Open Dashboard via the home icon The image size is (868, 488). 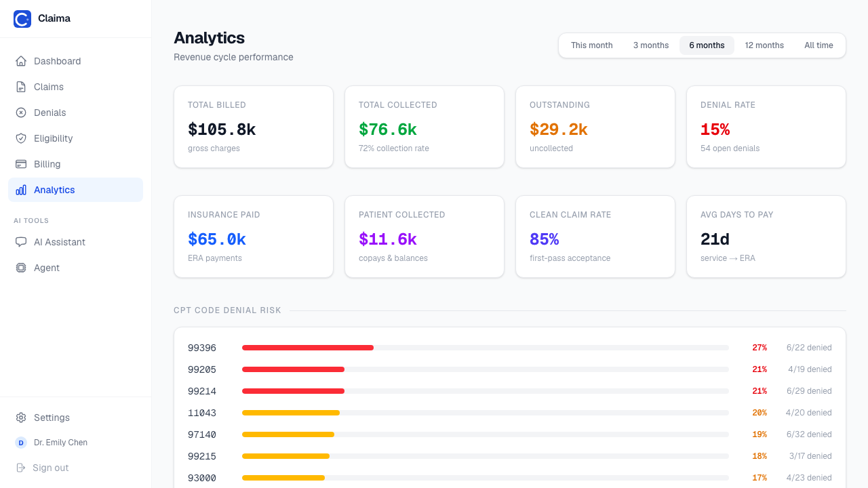[x=21, y=61]
